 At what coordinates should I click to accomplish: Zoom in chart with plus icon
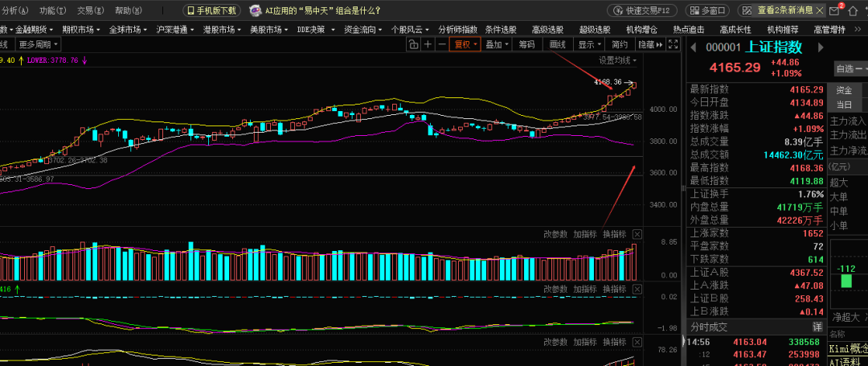(x=427, y=45)
